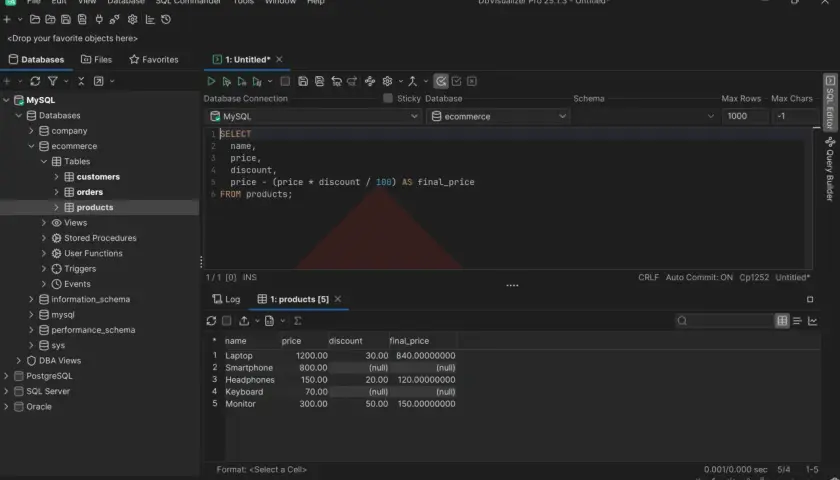The height and width of the screenshot is (480, 840).
Task: Open the editor settings gear icon
Action: tap(387, 81)
